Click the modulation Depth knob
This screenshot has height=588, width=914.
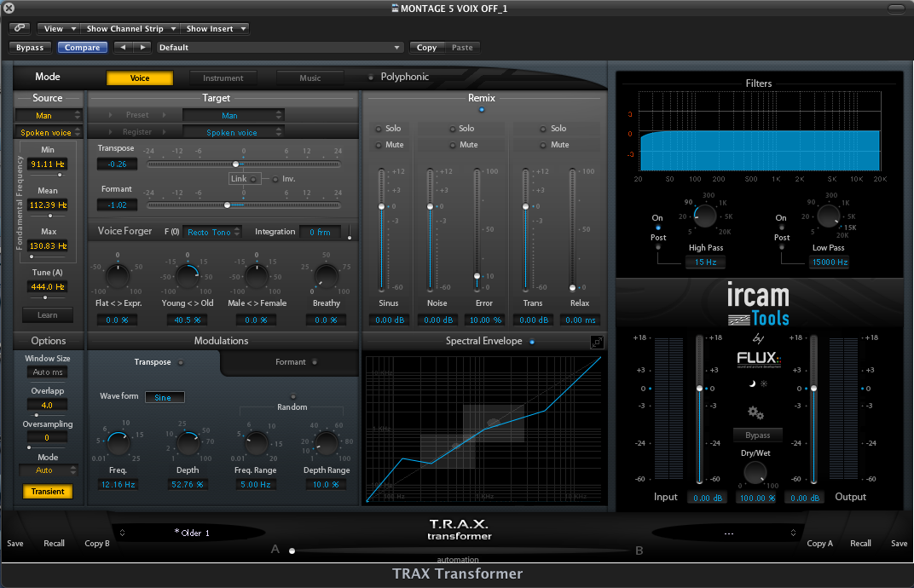pyautogui.click(x=188, y=444)
